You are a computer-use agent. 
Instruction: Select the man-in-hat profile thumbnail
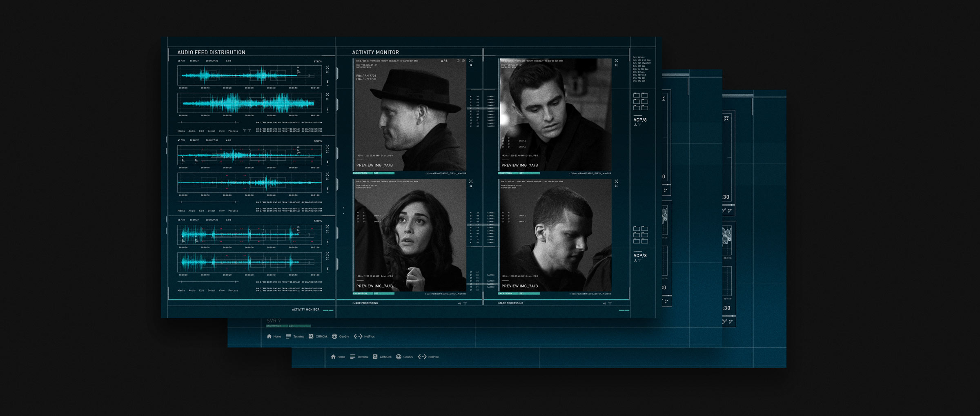click(x=410, y=115)
